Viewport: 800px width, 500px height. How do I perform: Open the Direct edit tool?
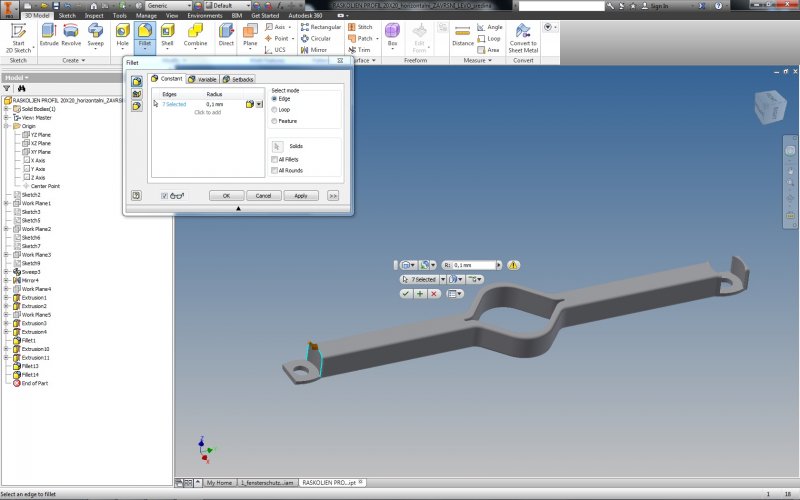(226, 35)
